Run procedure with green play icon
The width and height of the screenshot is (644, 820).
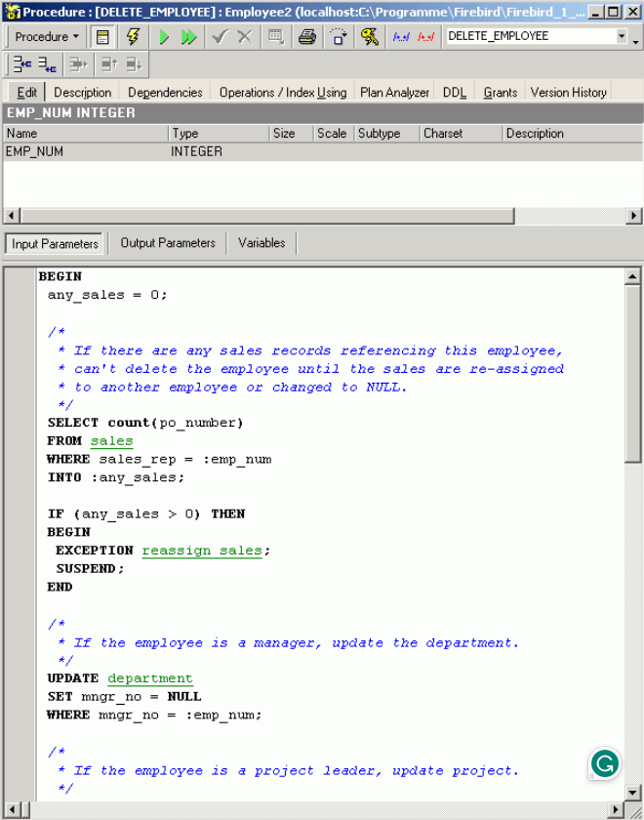click(164, 37)
